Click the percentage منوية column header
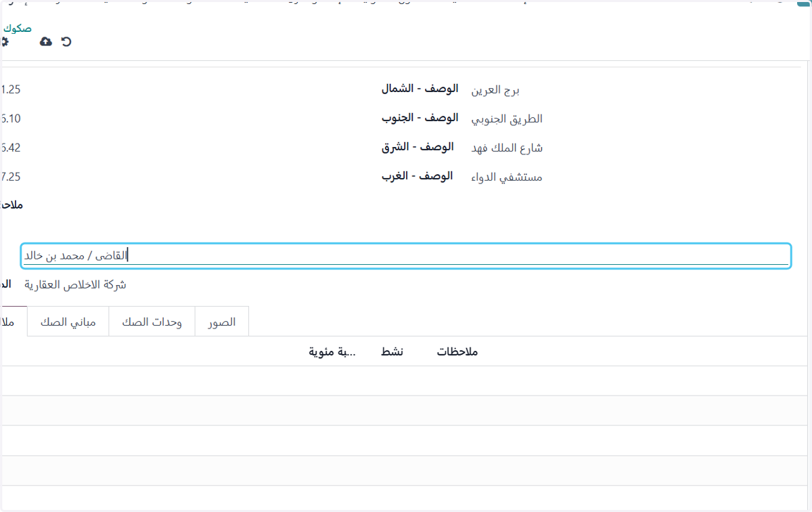This screenshot has height=512, width=812. (x=332, y=352)
